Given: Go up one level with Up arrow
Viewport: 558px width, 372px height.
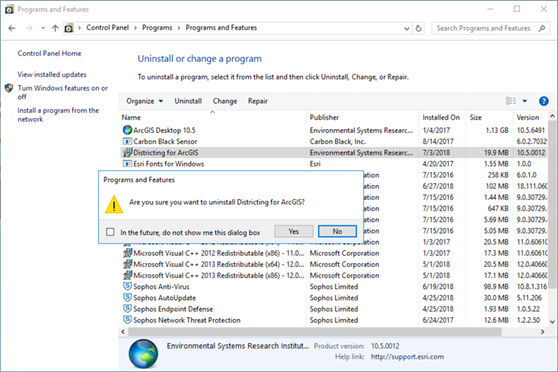Looking at the screenshot, I should click(x=55, y=28).
